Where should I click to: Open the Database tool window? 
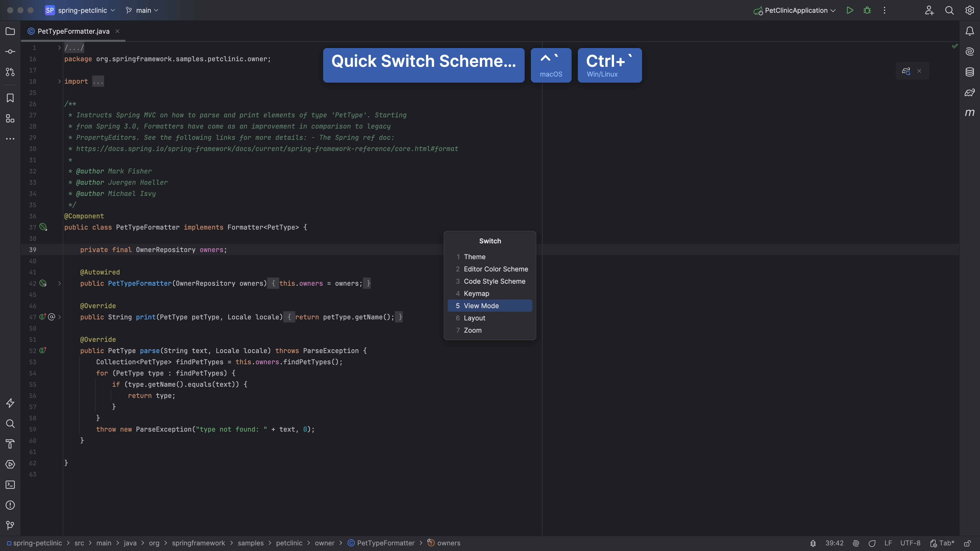click(x=970, y=71)
